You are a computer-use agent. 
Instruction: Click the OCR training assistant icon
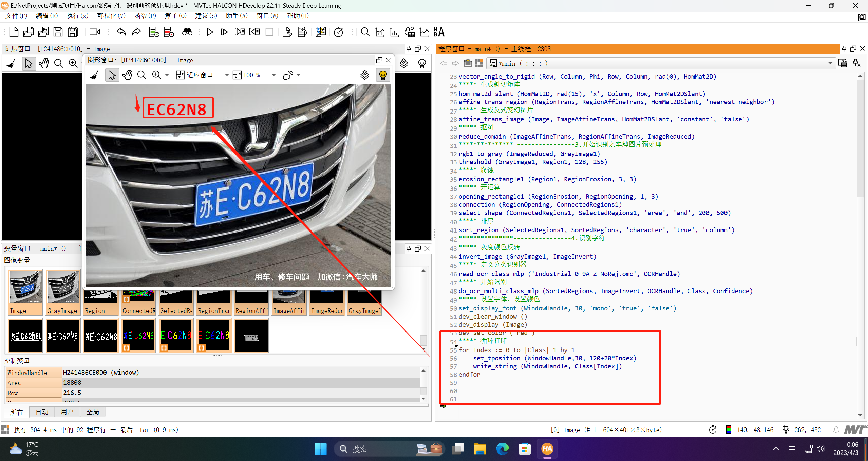(x=439, y=32)
